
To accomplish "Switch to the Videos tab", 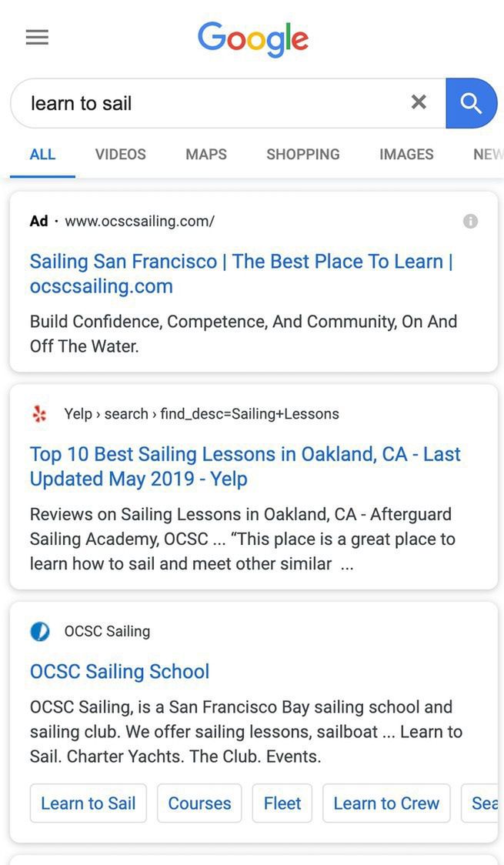I will (x=120, y=155).
